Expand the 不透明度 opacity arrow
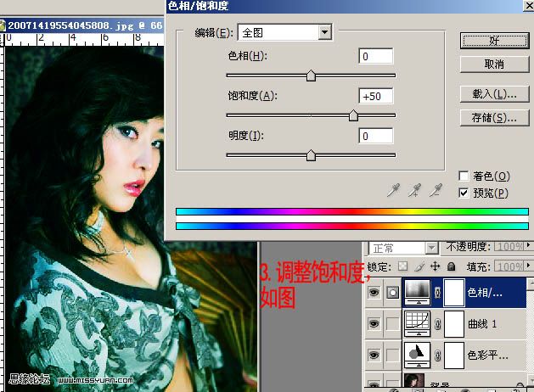The image size is (534, 392). point(528,245)
